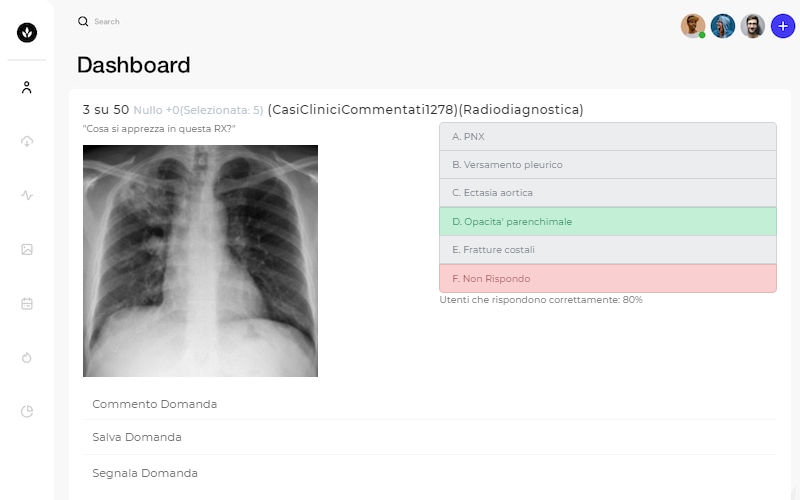The image size is (800, 500).
Task: Click the search magnifier icon
Action: 83,21
